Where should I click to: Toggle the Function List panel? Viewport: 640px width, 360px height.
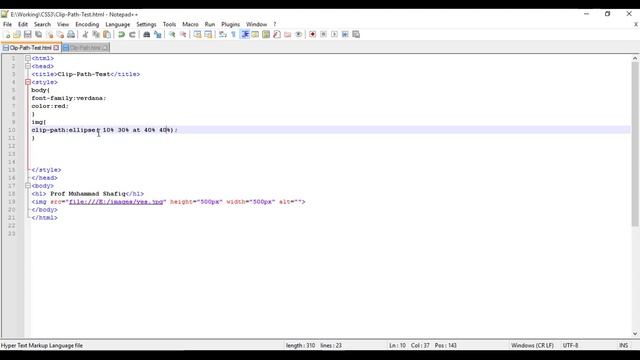pyautogui.click(x=277, y=35)
